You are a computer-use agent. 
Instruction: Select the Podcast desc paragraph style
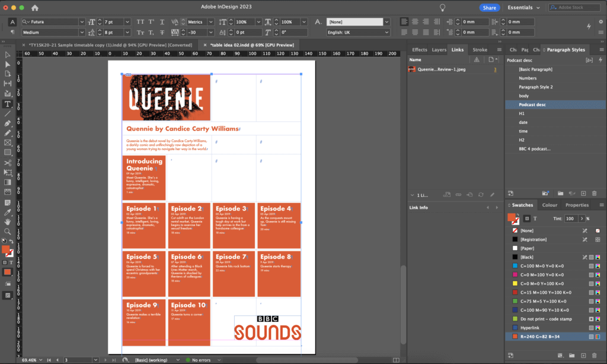pos(555,104)
